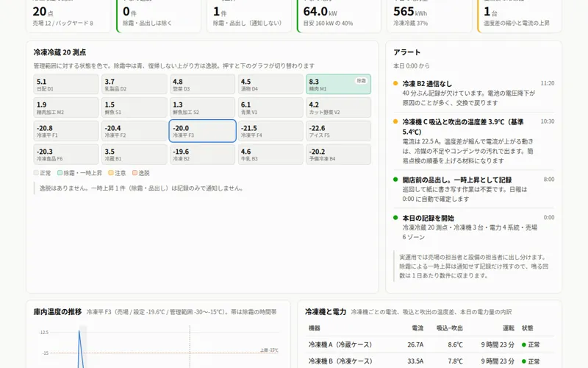The image size is (588, 368).
Task: Switch the graph to 冷凍平 F2
Action: (x=135, y=131)
